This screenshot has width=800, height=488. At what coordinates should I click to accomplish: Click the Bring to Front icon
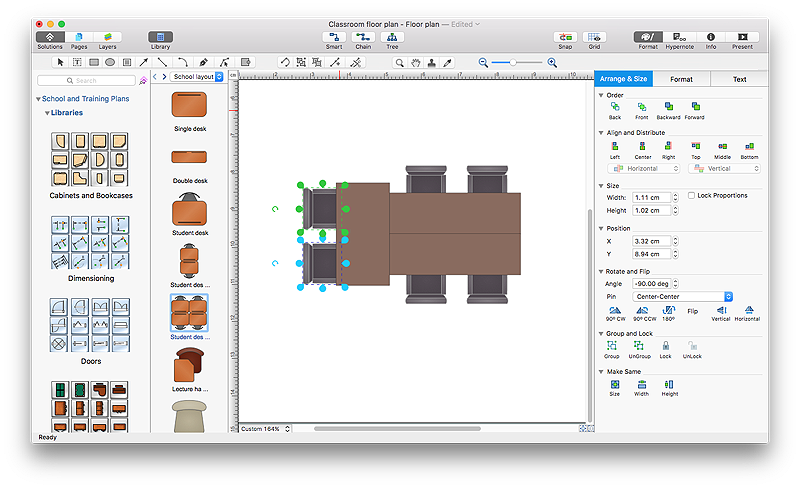(x=641, y=106)
